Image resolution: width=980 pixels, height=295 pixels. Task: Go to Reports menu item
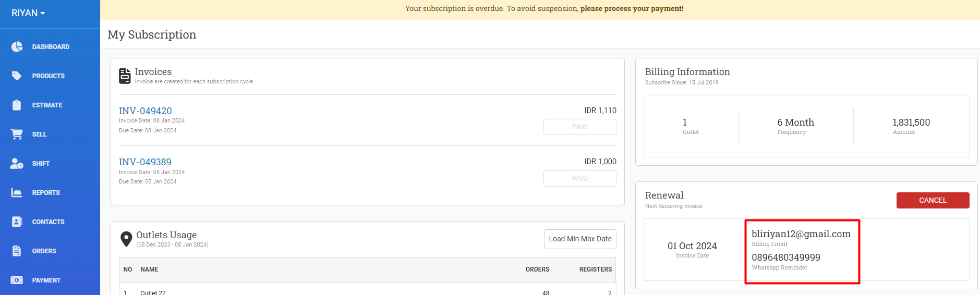click(46, 192)
